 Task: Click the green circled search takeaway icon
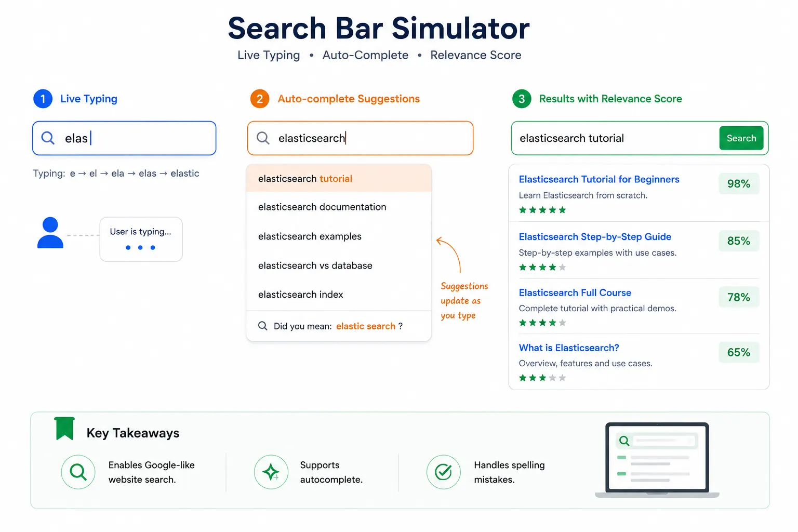[78, 472]
